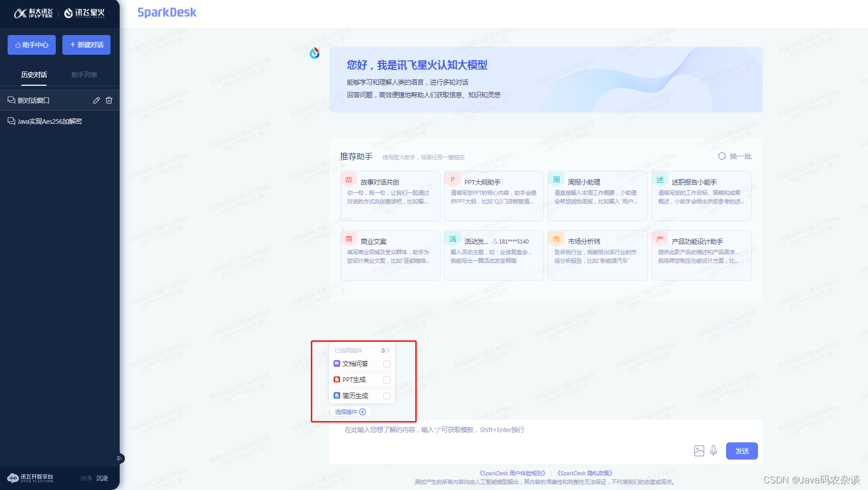Click the 讯飞星火 flame logo in the sidebar
Screen dimensions: 868x490
coord(84,13)
